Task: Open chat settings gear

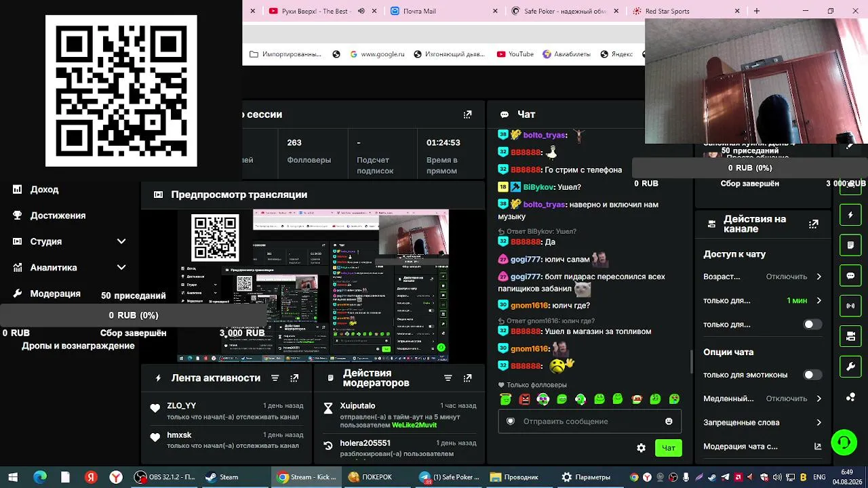Action: point(641,448)
